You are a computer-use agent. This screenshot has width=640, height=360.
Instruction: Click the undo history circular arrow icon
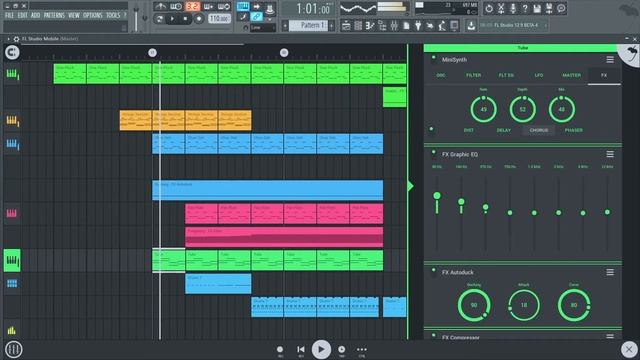(489, 8)
